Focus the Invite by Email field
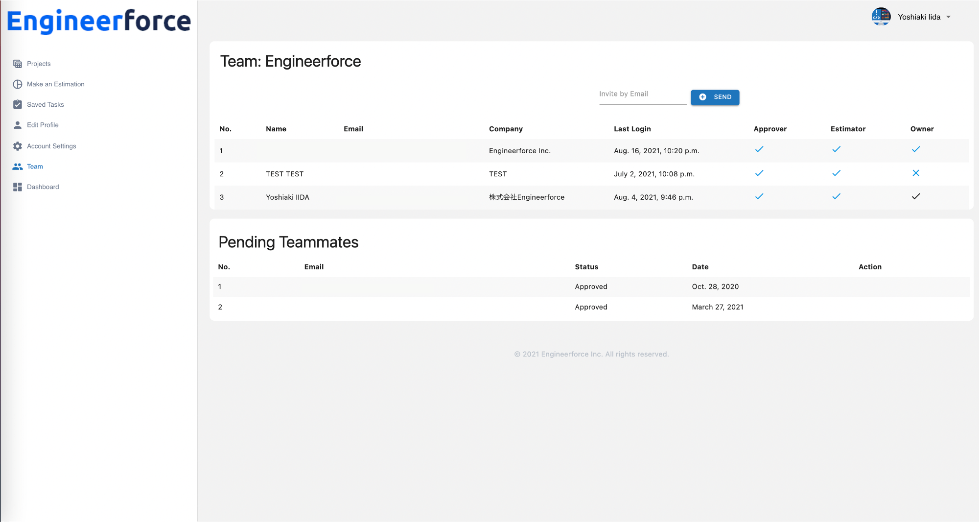The image size is (980, 522). coord(642,95)
